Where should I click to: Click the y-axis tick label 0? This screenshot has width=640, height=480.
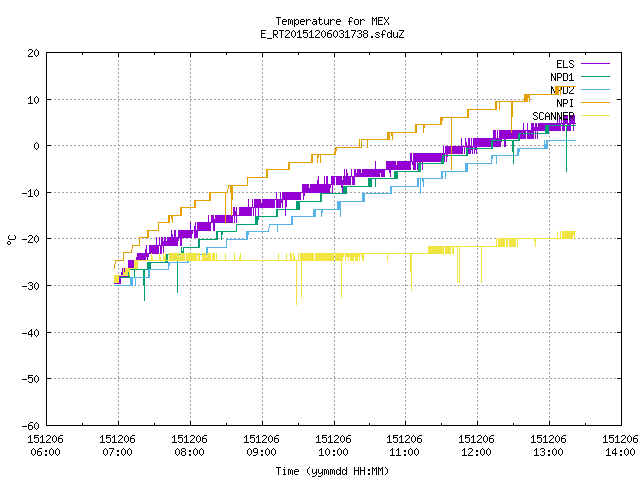[x=37, y=146]
